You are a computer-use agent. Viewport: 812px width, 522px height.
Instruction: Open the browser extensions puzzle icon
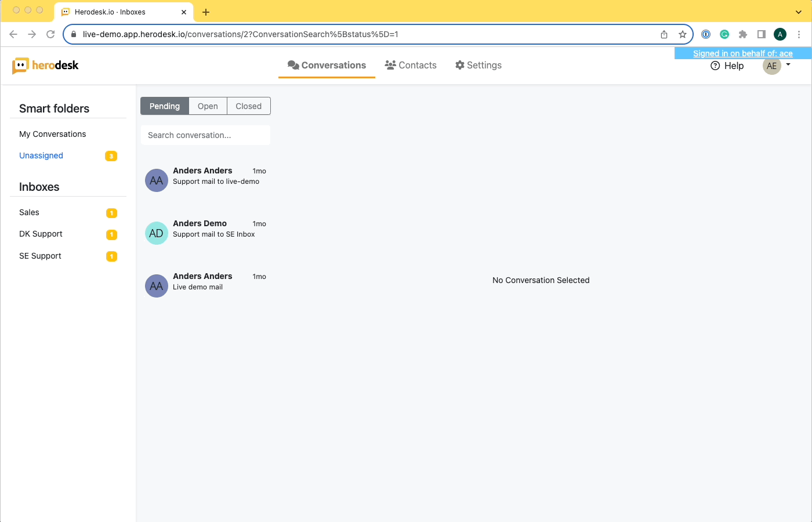tap(743, 34)
